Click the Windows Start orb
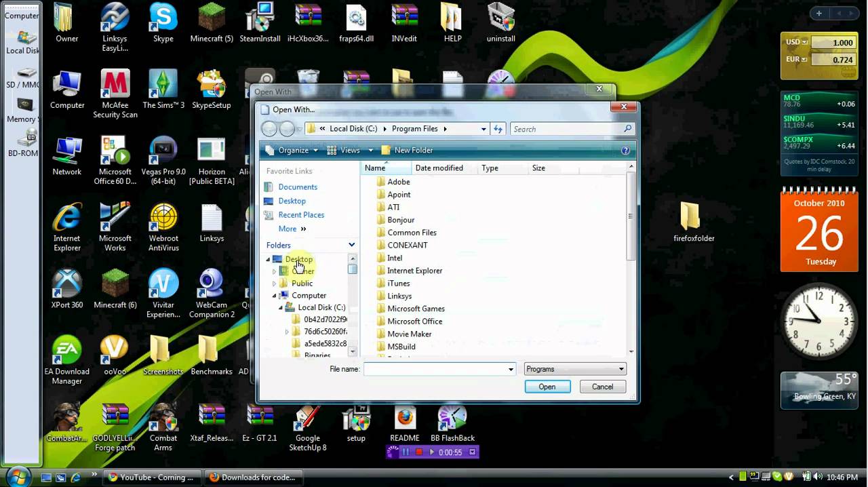Viewport: 868px width, 487px height. [x=18, y=476]
